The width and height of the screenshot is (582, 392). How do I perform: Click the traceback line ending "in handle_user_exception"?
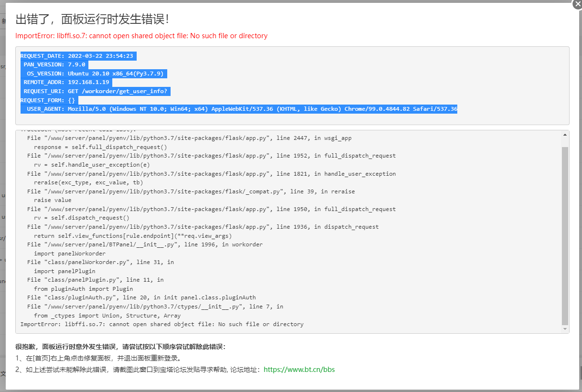click(x=212, y=174)
